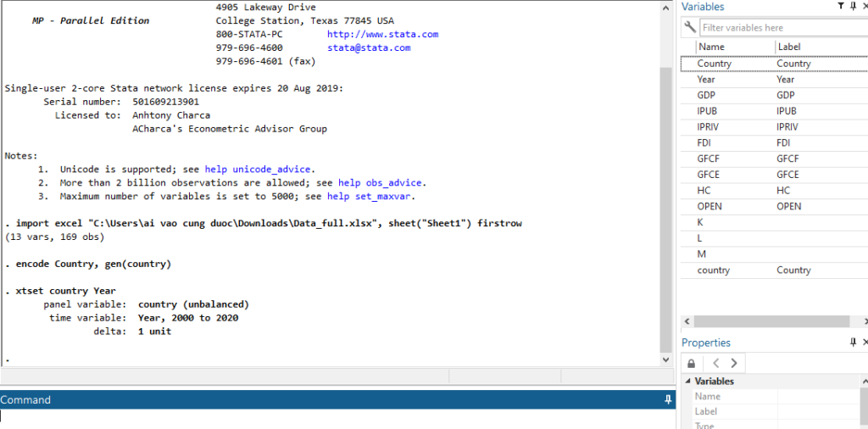Collapse the Variables section in Properties
The width and height of the screenshot is (868, 429).
[687, 382]
